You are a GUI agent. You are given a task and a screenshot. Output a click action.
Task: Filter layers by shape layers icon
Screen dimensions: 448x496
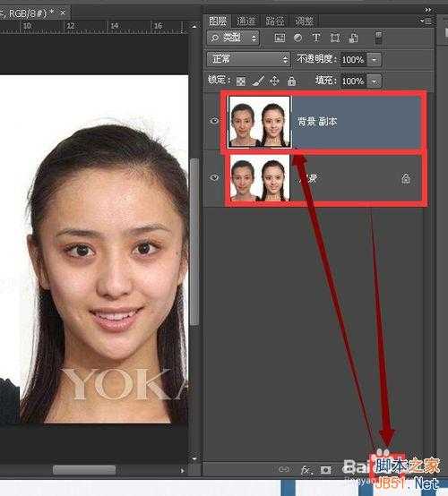coord(334,38)
